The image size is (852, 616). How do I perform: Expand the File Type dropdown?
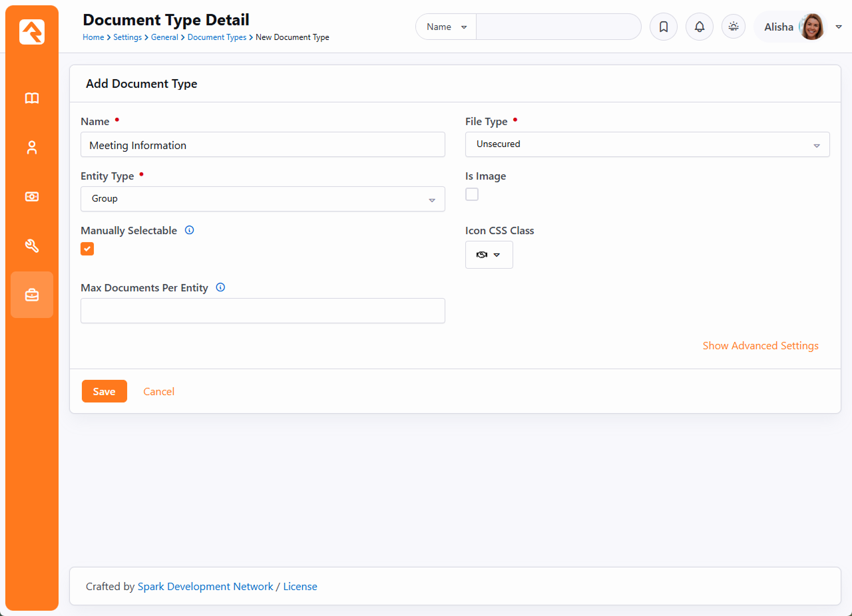tap(647, 144)
